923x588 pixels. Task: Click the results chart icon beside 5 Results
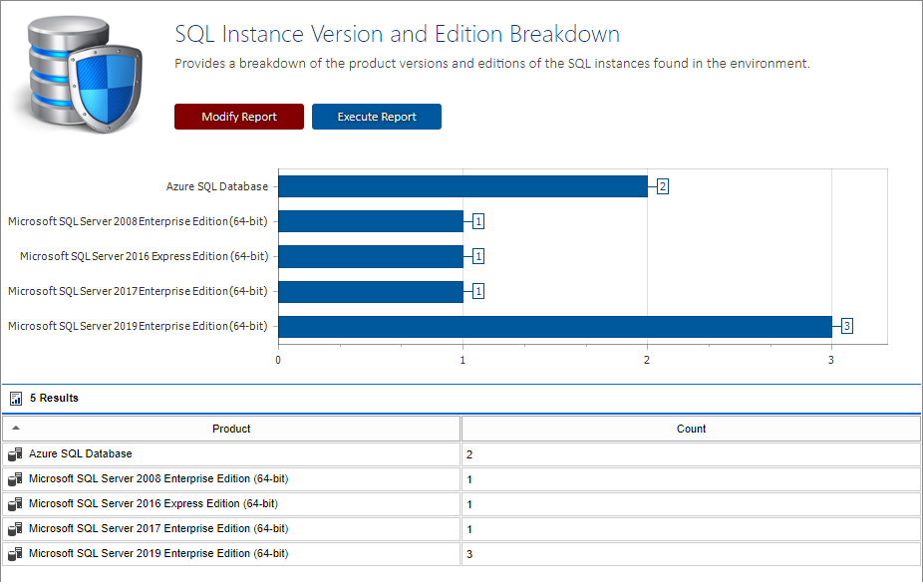(16, 399)
